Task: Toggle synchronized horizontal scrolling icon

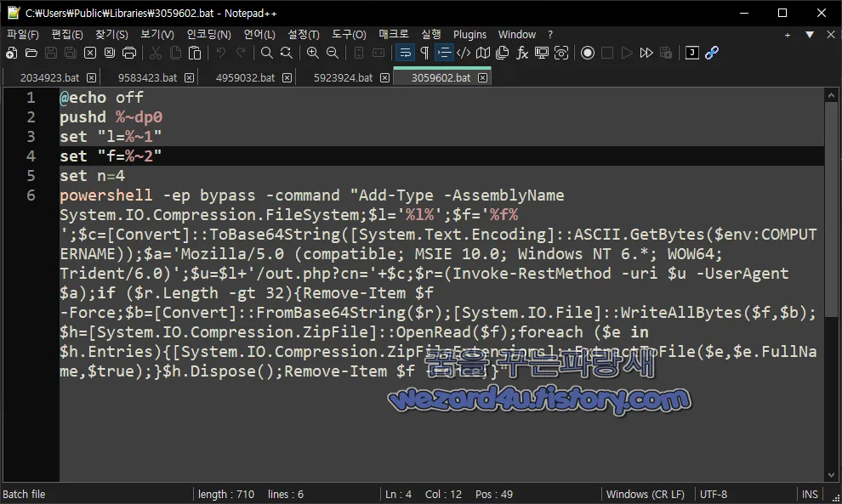Action: pyautogui.click(x=378, y=53)
